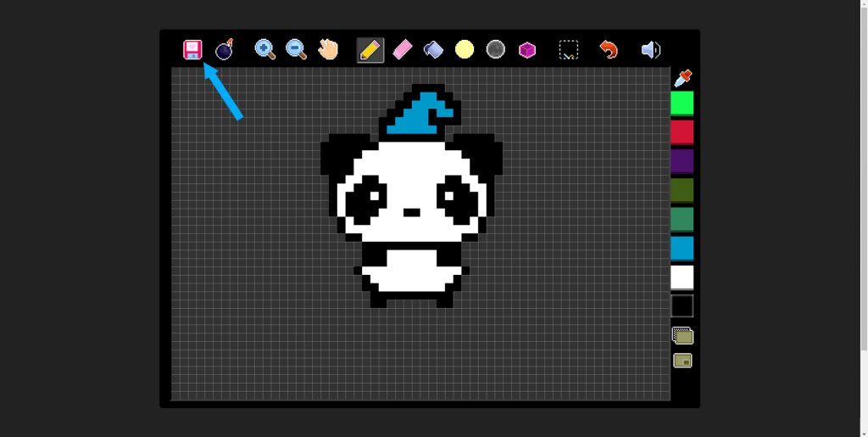Pick the paint bucket fill tool
This screenshot has height=437, width=868.
pyautogui.click(x=433, y=50)
